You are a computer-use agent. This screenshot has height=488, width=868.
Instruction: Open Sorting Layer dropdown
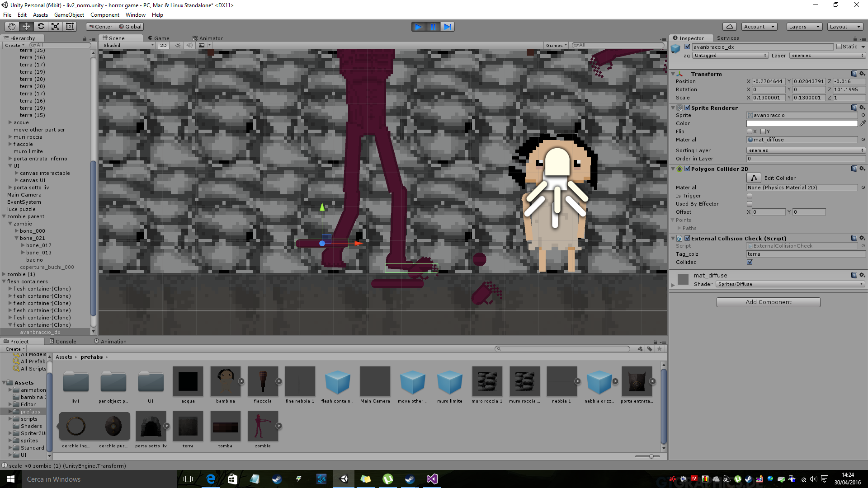click(806, 150)
